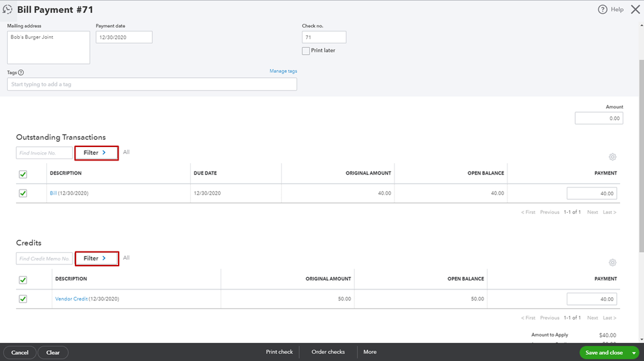Expand the Outstanding Transactions Filter

97,153
